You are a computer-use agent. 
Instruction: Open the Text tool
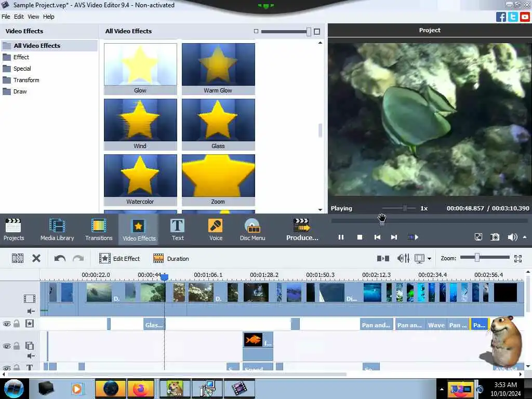pos(178,229)
